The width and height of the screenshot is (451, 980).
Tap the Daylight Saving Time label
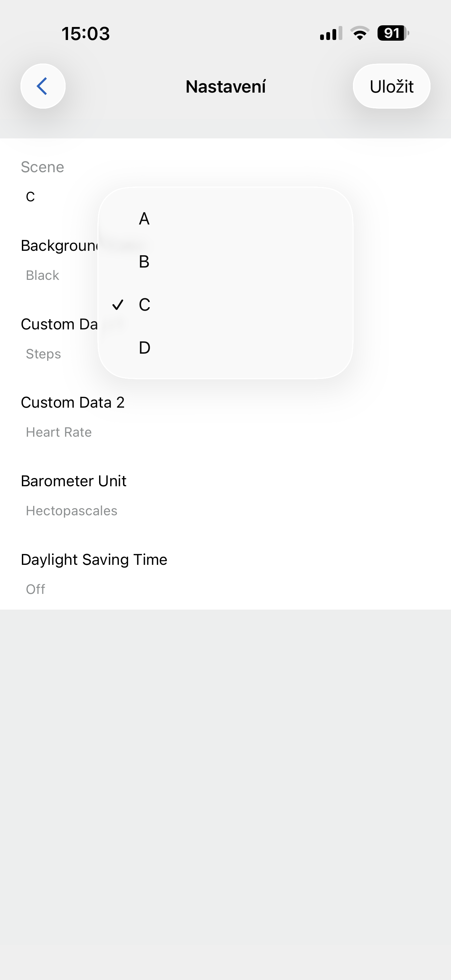(94, 560)
